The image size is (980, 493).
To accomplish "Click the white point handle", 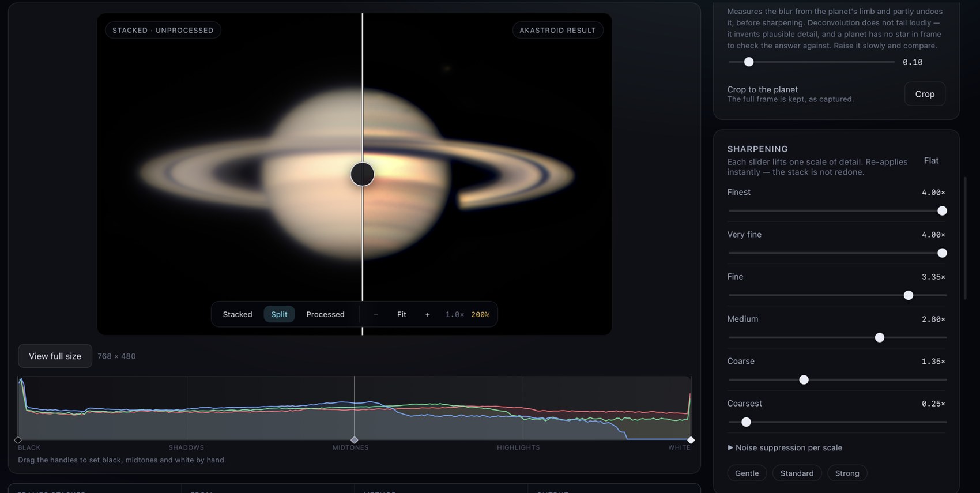I will click(x=691, y=440).
